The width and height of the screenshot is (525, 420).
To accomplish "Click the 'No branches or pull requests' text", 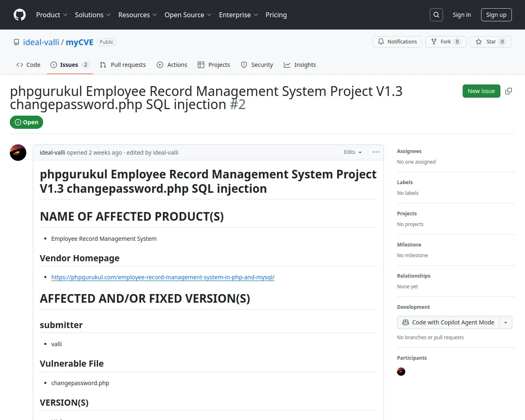I will coord(430,338).
